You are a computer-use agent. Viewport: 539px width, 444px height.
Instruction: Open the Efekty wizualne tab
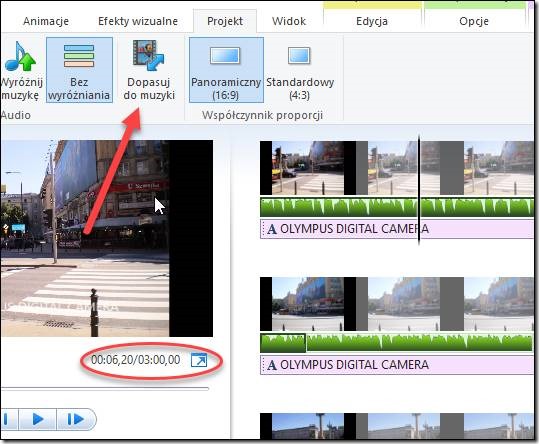click(138, 21)
